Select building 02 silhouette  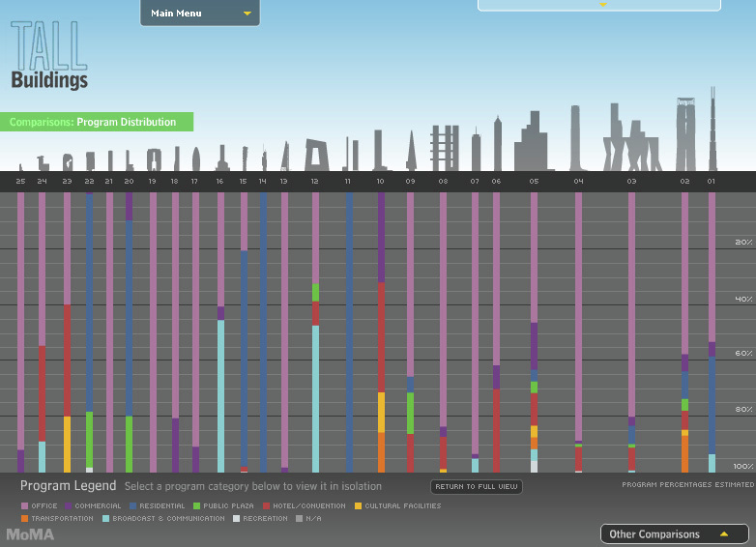[685, 135]
